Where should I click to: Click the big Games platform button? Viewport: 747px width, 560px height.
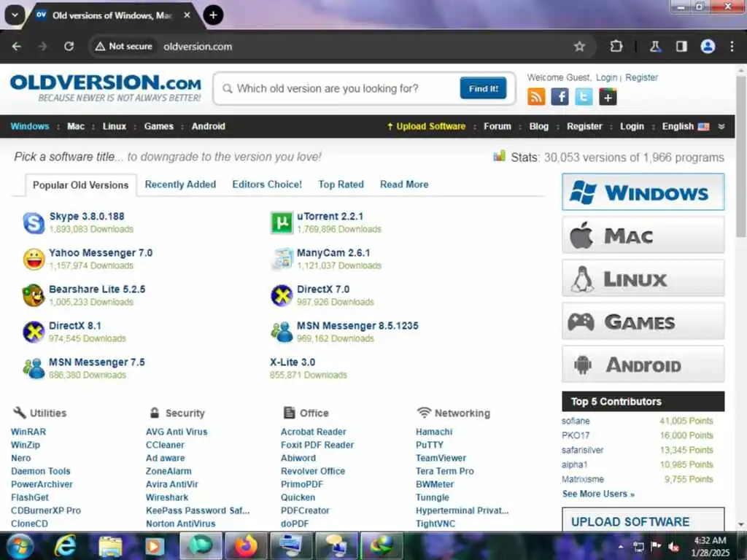643,322
